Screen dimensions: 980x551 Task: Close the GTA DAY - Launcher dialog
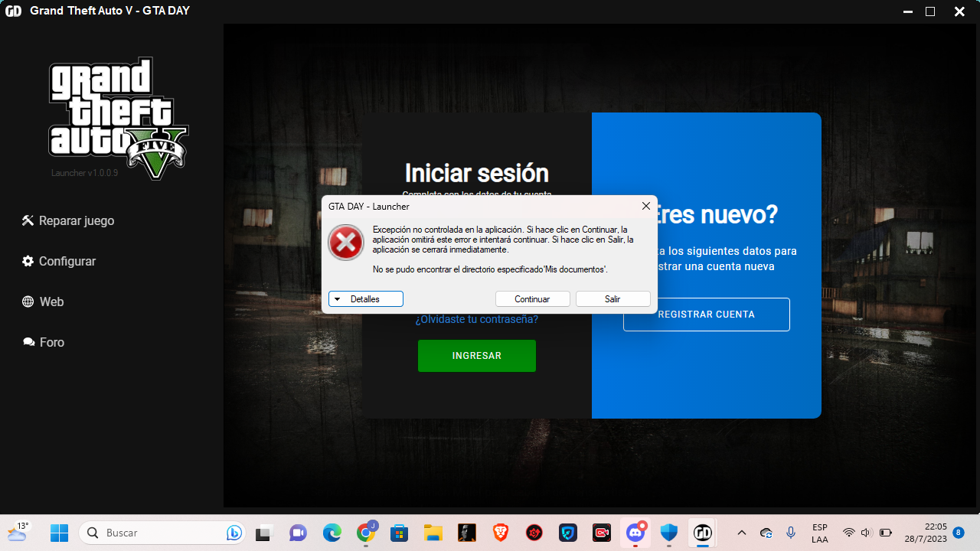coord(645,206)
